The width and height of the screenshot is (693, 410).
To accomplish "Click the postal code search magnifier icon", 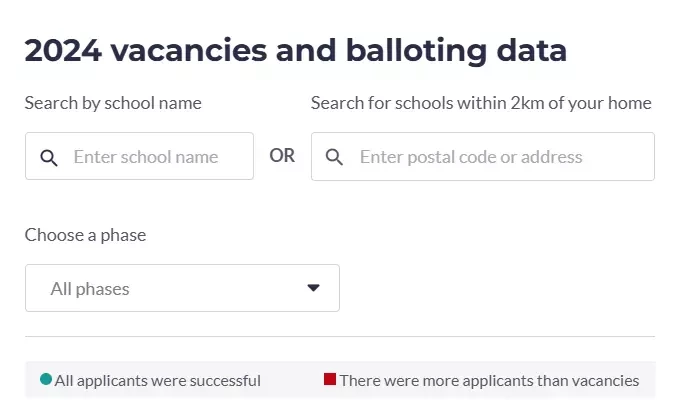I will [334, 157].
